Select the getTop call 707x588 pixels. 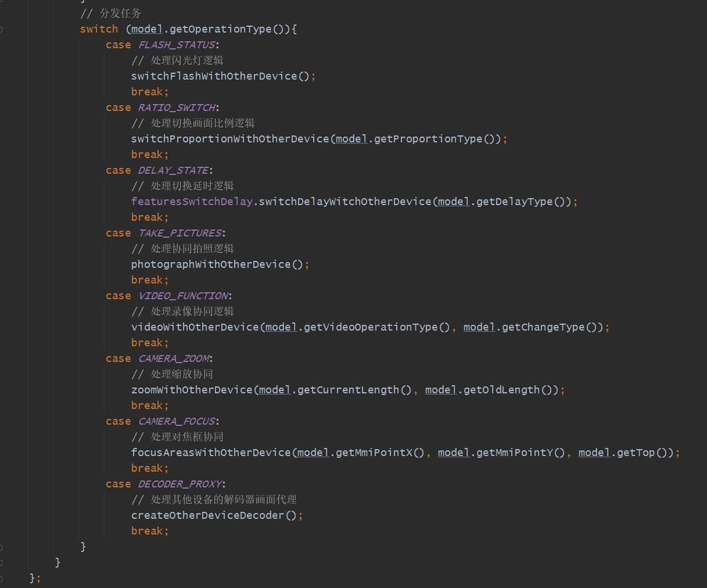click(x=636, y=452)
